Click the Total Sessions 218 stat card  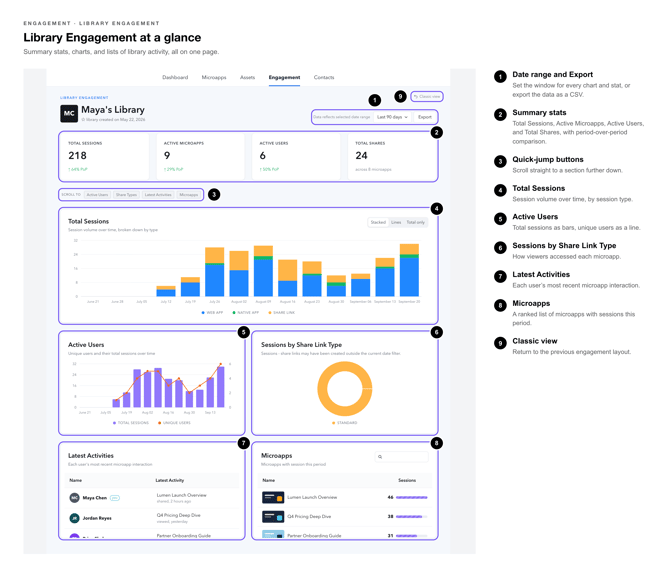pos(105,156)
